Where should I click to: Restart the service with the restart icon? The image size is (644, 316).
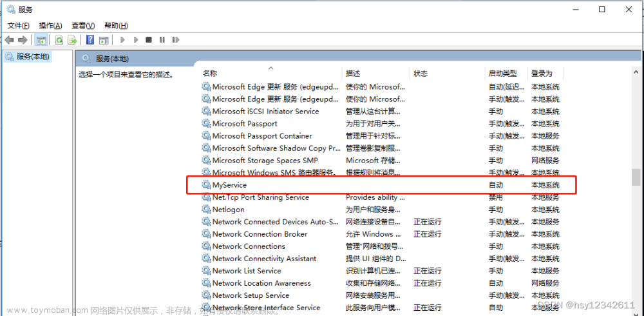176,40
